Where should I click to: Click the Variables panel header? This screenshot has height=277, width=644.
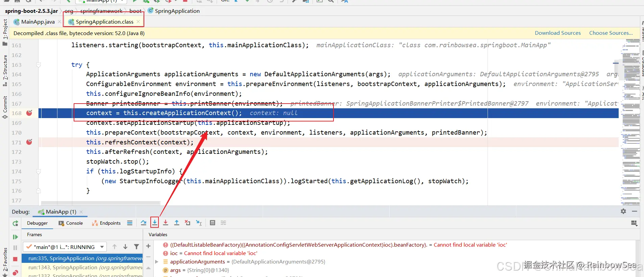158,234
